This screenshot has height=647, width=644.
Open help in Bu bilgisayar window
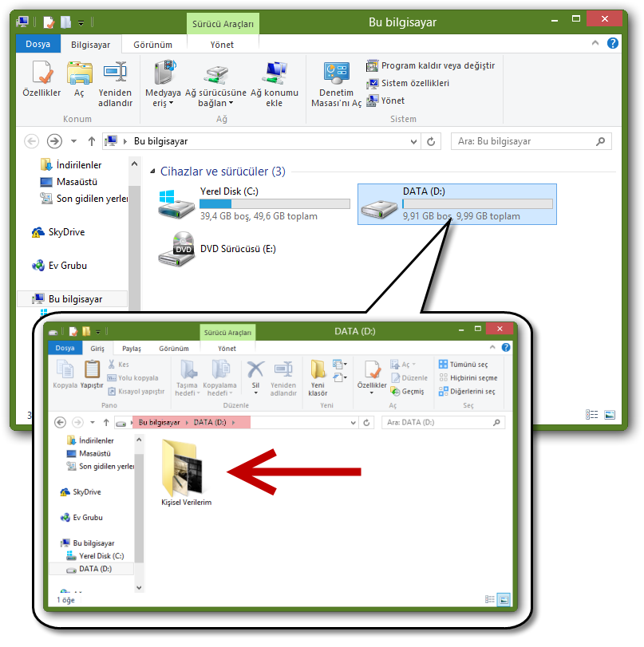point(613,43)
